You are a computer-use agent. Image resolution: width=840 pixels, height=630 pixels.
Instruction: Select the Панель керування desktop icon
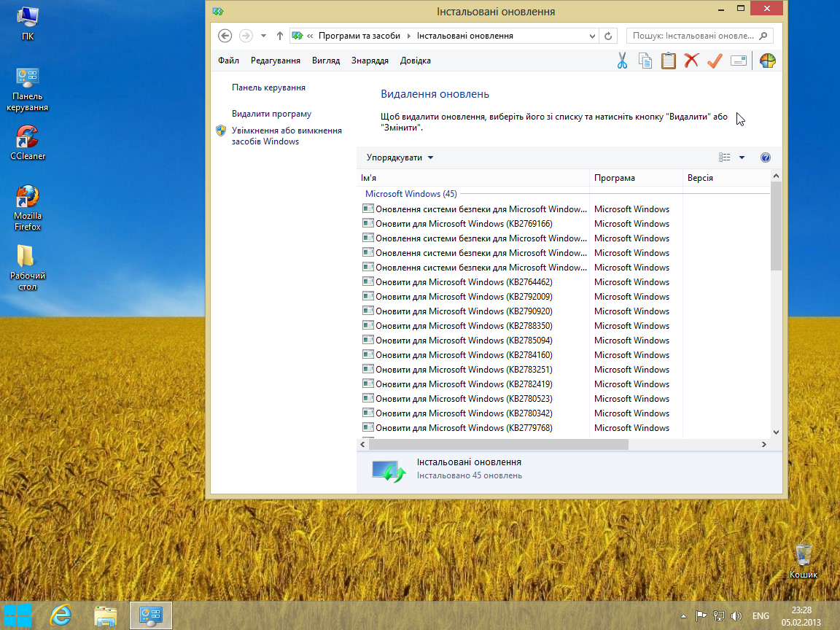coord(27,90)
